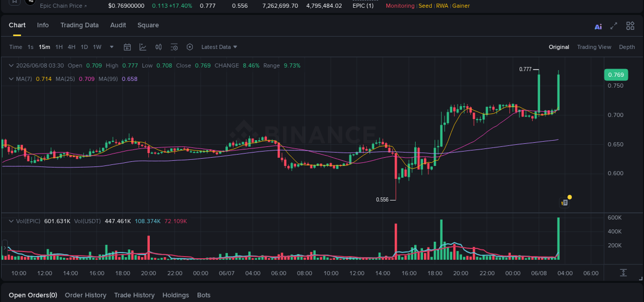Image resolution: width=644 pixels, height=302 pixels.
Task: Click the $0.76900000 price value
Action: [126, 6]
